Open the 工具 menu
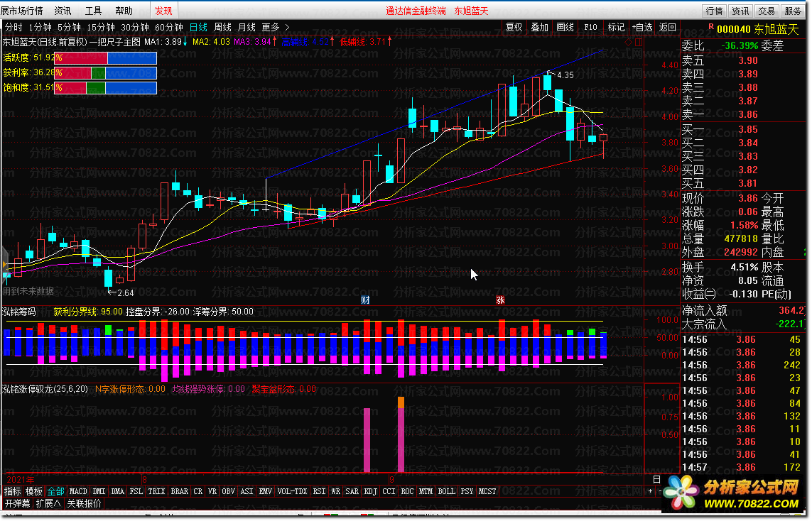Viewport: 812px width, 521px height. (x=93, y=11)
